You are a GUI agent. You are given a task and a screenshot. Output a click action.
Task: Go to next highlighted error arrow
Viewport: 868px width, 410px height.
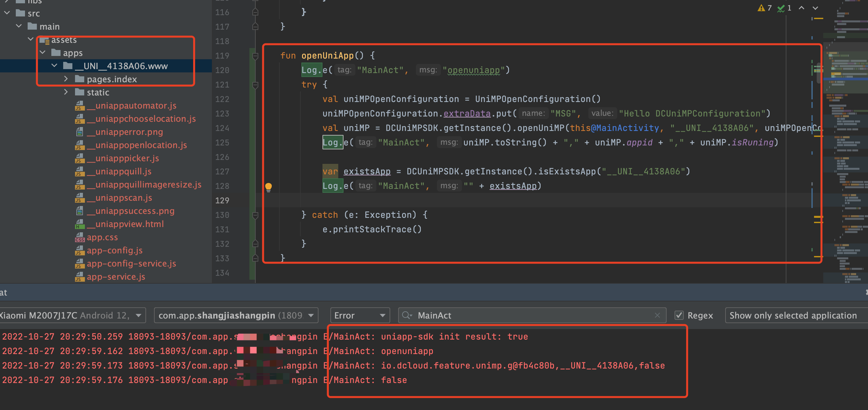(x=815, y=8)
